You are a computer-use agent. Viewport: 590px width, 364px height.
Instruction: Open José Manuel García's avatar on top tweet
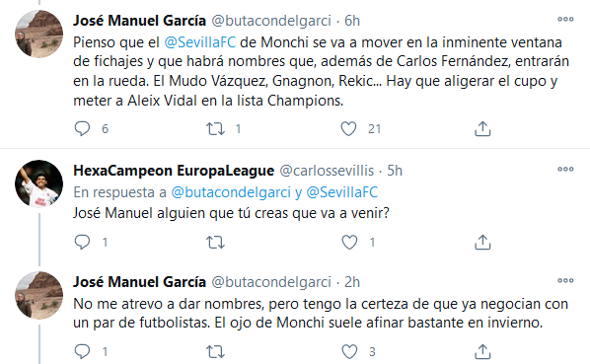click(x=39, y=34)
